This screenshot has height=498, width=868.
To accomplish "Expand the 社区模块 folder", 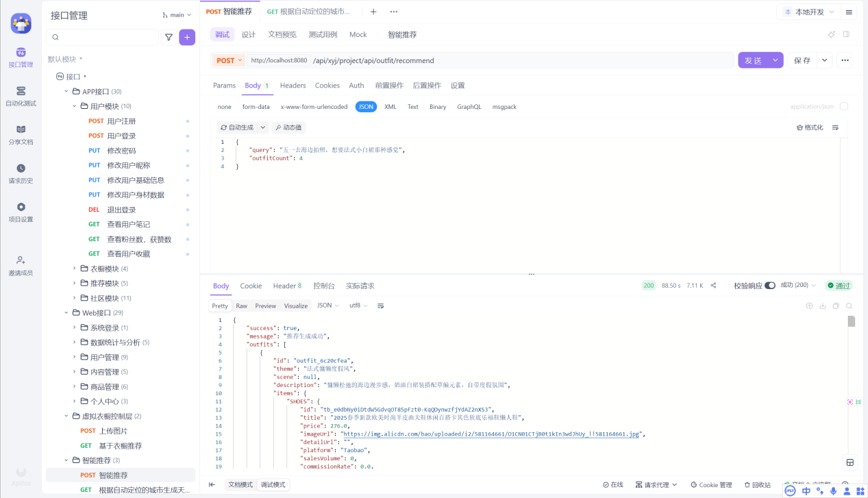I will 75,298.
